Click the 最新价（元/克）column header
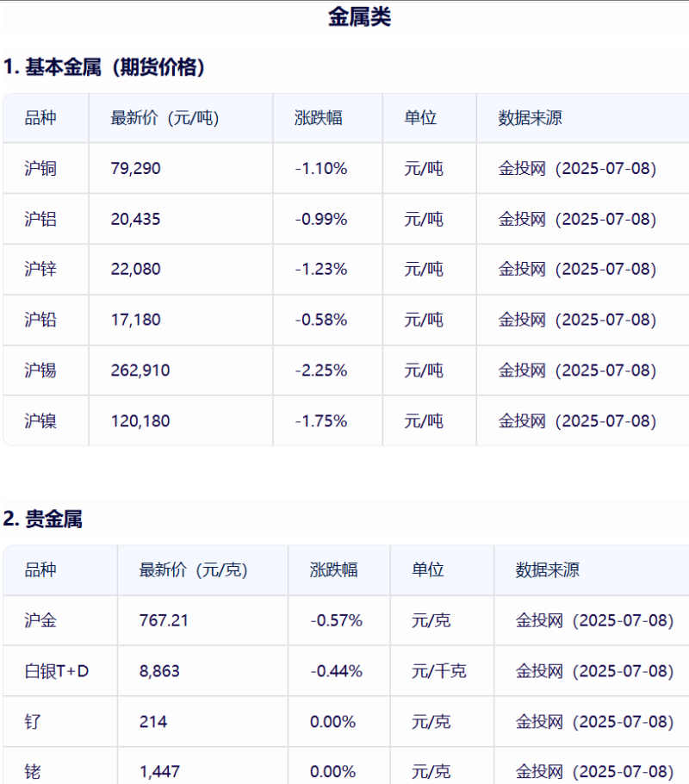 pos(194,570)
